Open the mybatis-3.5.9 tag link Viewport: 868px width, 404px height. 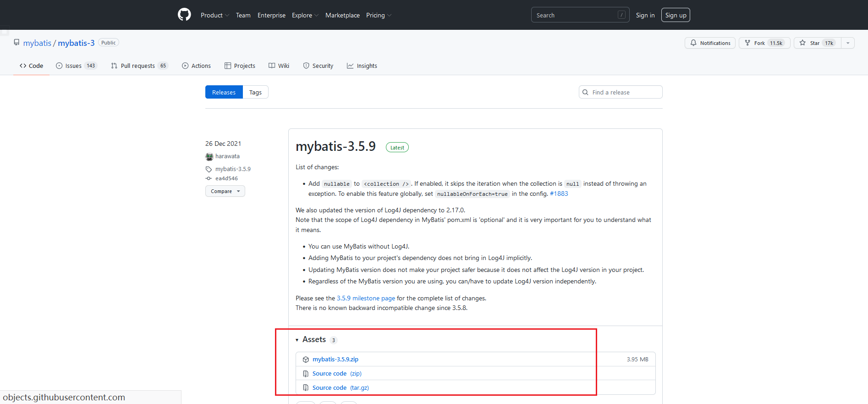coord(233,169)
